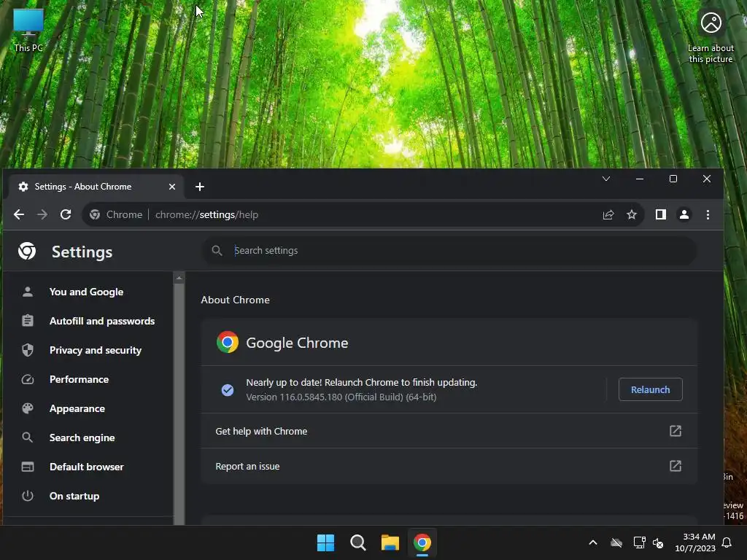
Task: Show hidden system tray icons
Action: pyautogui.click(x=593, y=542)
